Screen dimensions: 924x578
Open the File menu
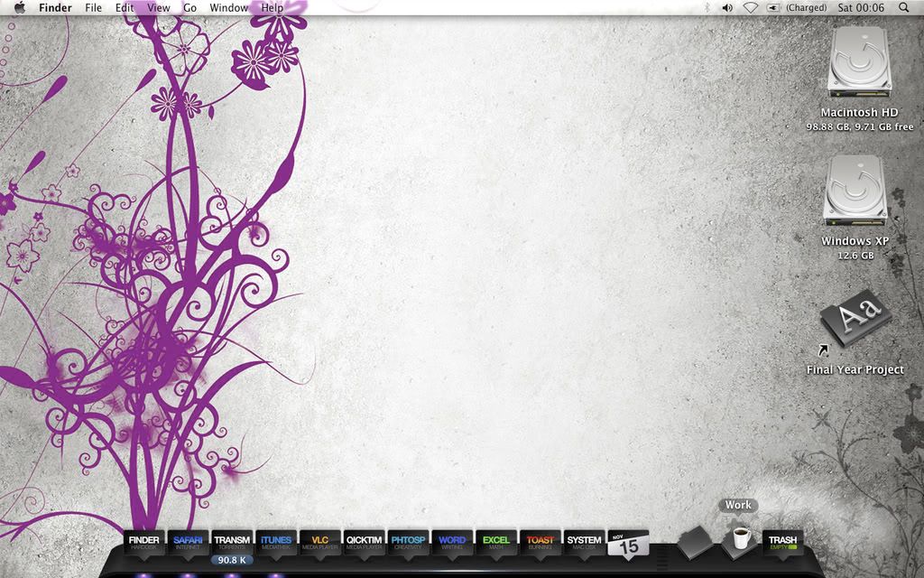[93, 7]
